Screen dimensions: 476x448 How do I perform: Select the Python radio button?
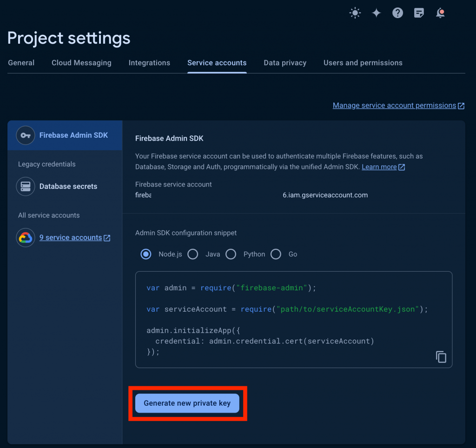click(x=231, y=254)
